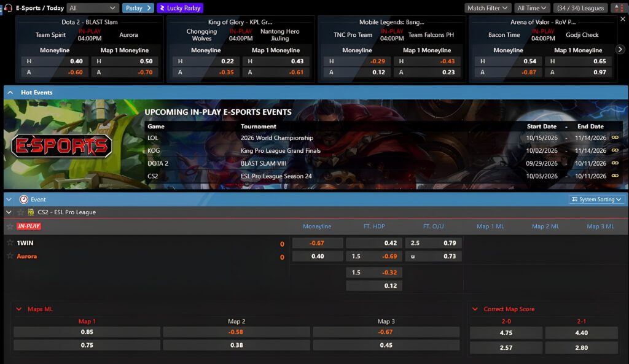The image size is (629, 364).
Task: Select the Map 1 tab in Maps ML
Action: tap(87, 321)
